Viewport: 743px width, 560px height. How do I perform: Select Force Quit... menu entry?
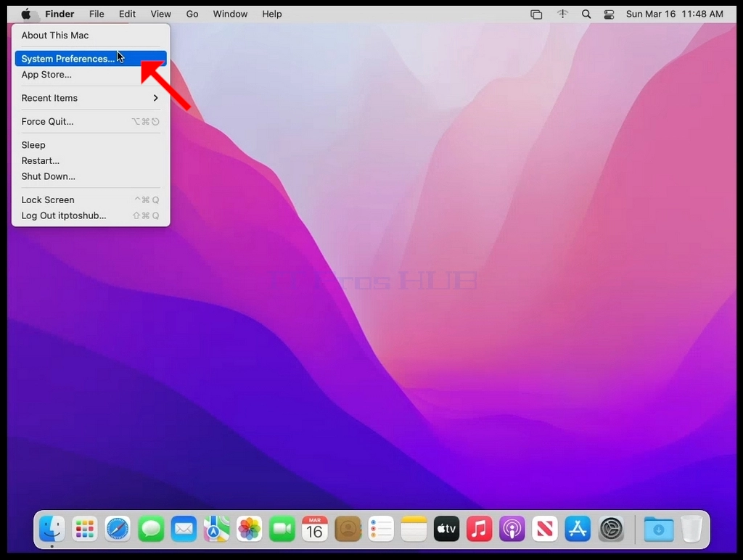91,122
